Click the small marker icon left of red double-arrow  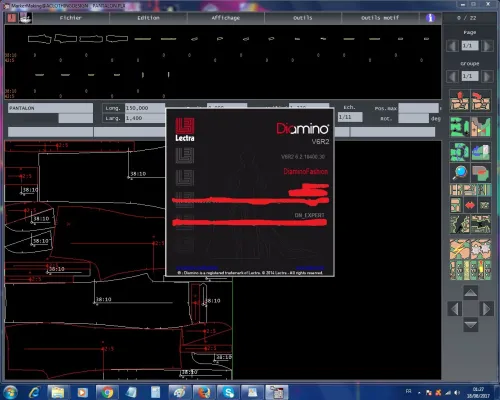(456, 205)
